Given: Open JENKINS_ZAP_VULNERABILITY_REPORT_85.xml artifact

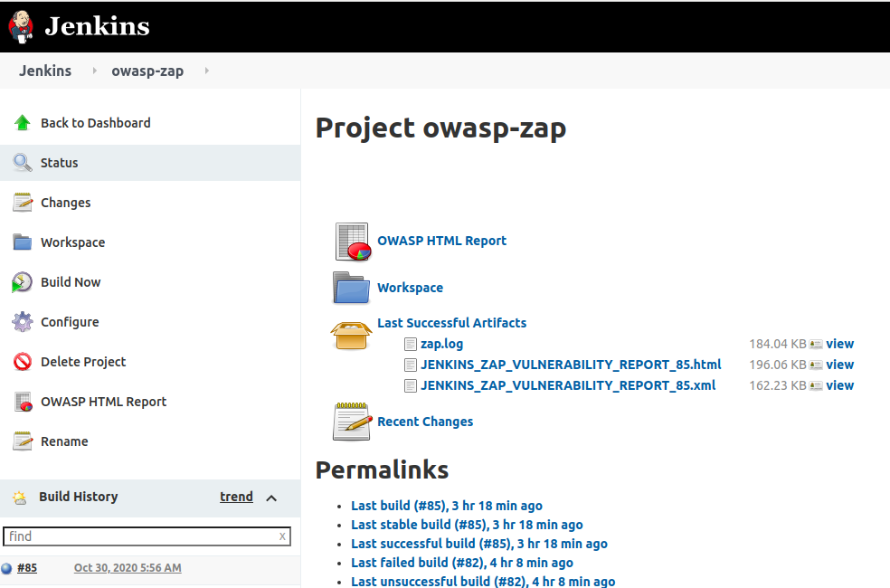Looking at the screenshot, I should coord(568,385).
